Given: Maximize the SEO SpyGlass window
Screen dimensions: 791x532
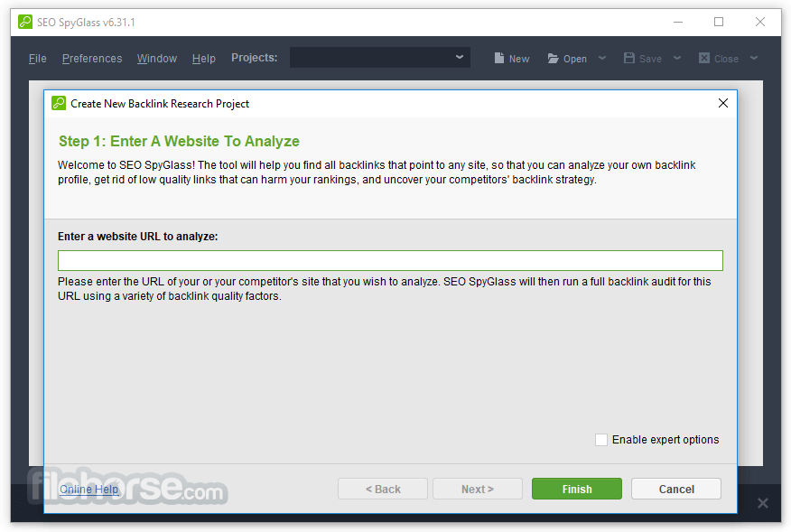Looking at the screenshot, I should click(x=719, y=22).
